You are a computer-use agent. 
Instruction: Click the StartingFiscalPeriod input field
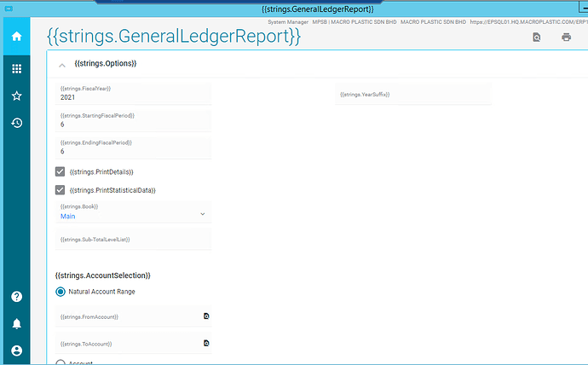point(134,121)
